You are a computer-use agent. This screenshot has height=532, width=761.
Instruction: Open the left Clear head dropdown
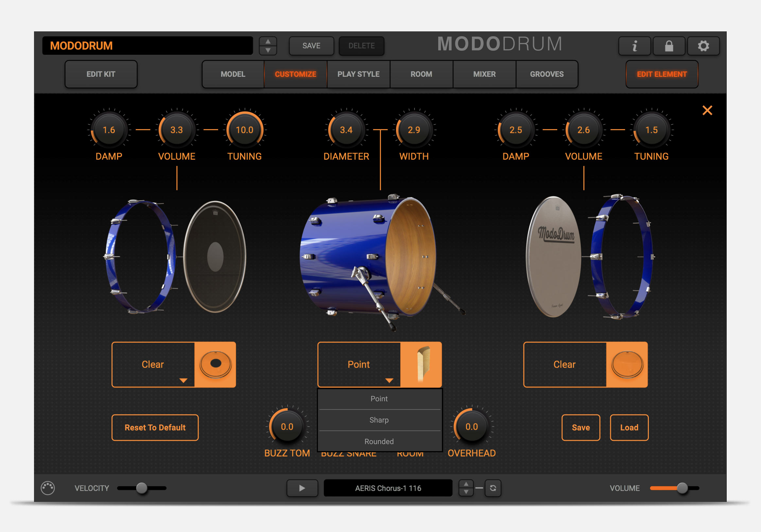(x=153, y=364)
